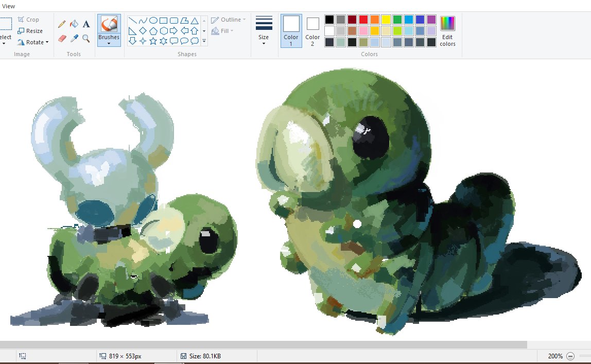This screenshot has height=364, width=591.
Task: Click the Brushes tool icon
Action: tap(109, 24)
